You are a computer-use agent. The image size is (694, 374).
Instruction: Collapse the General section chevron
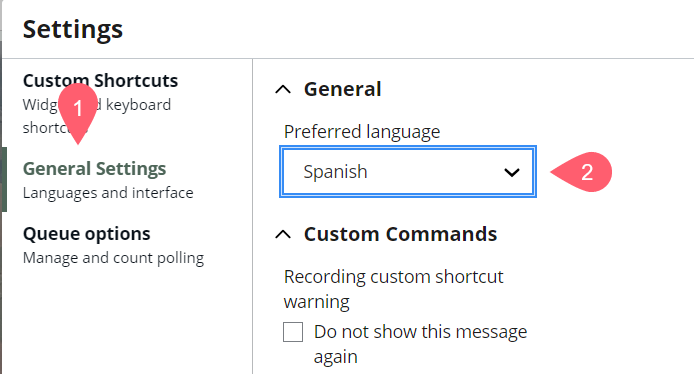coord(283,90)
